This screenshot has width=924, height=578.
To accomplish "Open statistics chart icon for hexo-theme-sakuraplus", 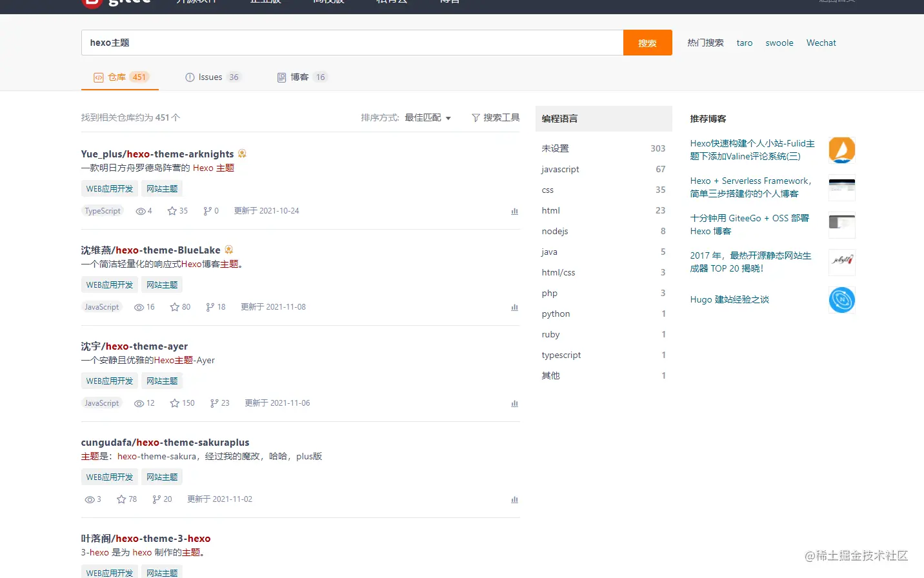I will pyautogui.click(x=514, y=500).
